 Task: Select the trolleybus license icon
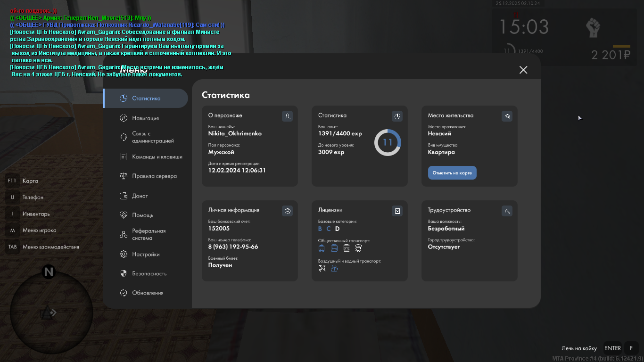322,248
